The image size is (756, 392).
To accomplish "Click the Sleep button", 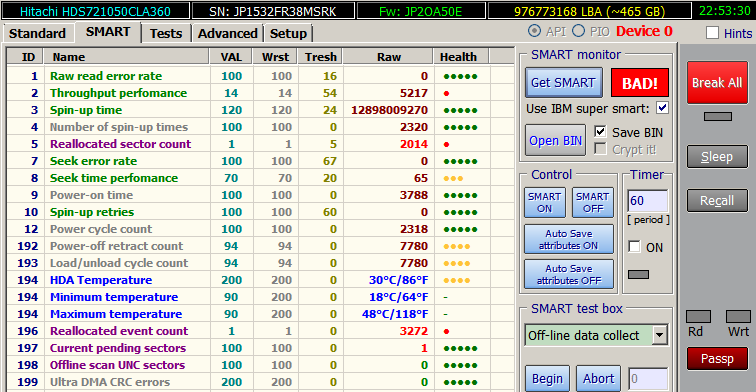I will click(x=717, y=157).
